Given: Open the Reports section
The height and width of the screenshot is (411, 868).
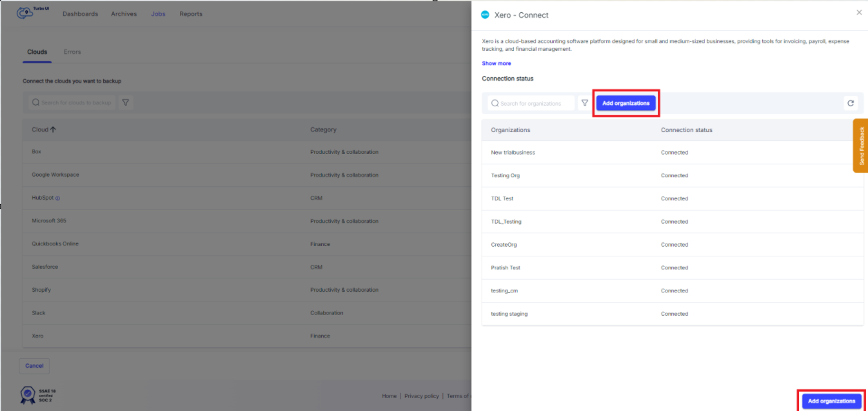Looking at the screenshot, I should point(191,14).
